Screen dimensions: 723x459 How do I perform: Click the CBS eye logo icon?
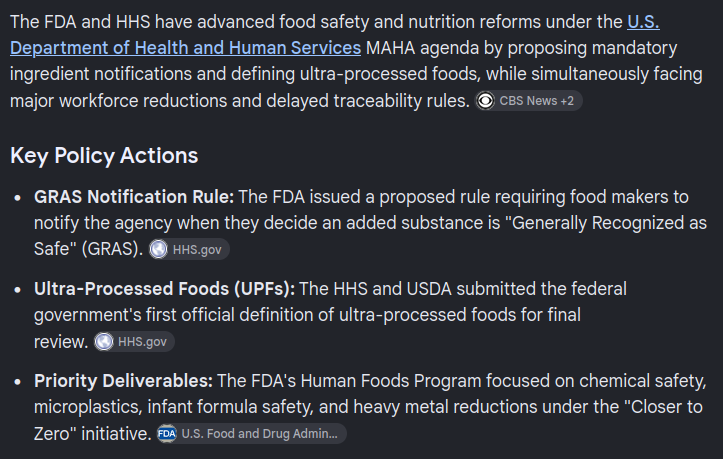click(485, 101)
